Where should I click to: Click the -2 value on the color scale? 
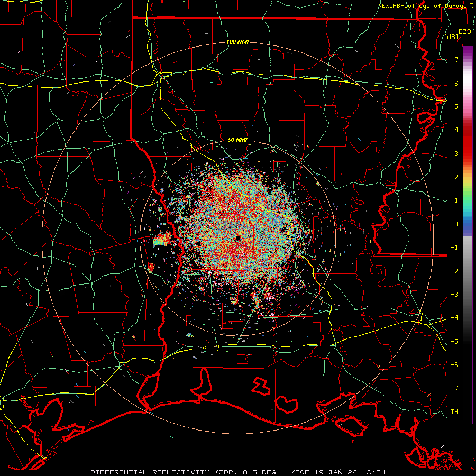point(454,271)
